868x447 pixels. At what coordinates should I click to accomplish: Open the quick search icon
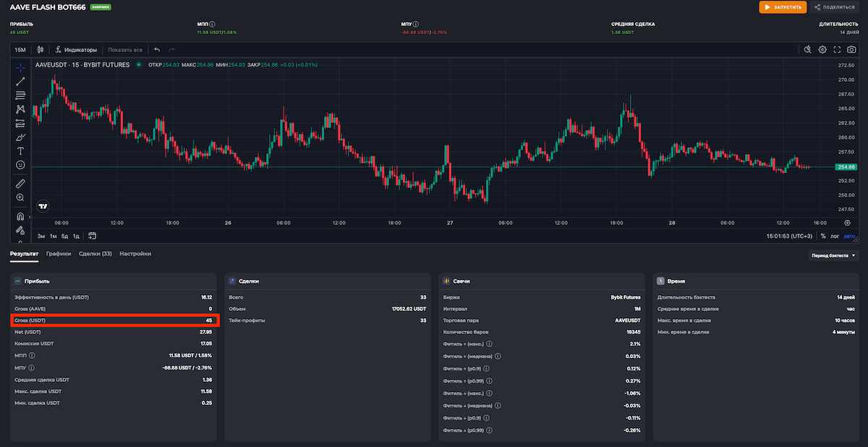coord(808,50)
